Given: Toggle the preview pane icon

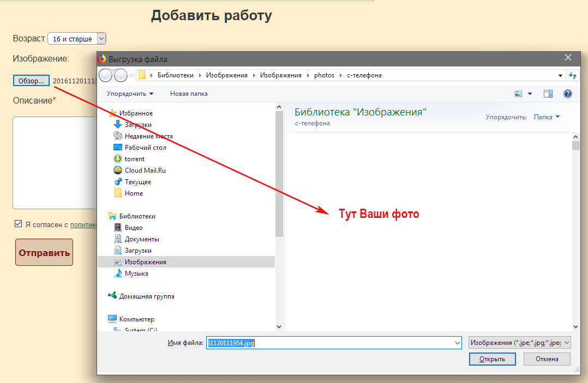Looking at the screenshot, I should [x=548, y=94].
